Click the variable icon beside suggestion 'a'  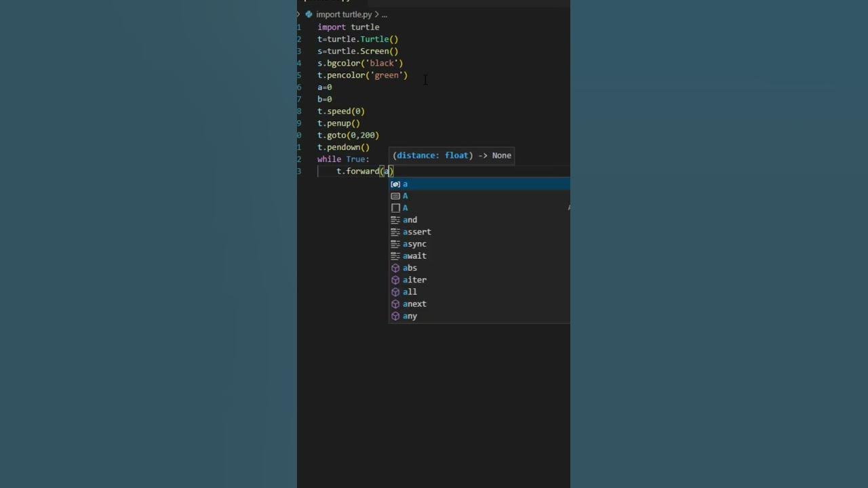395,184
